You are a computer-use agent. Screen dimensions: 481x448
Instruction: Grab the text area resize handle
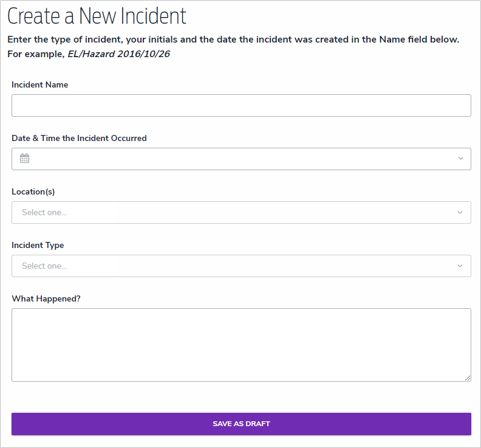(468, 378)
